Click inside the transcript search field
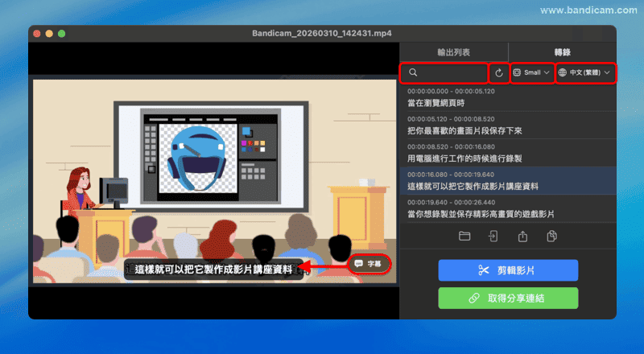 click(451, 73)
